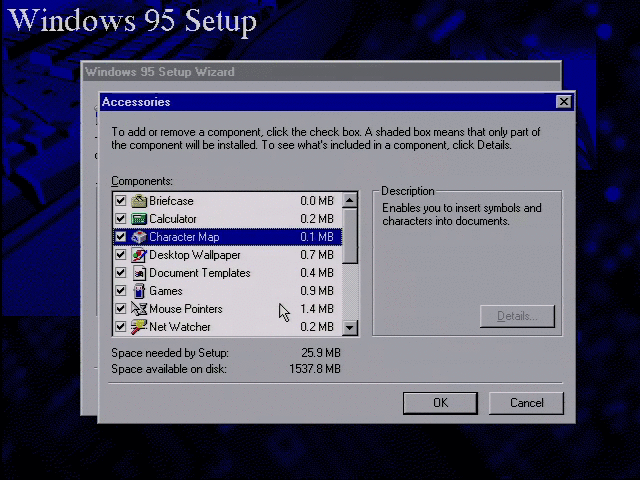Click the components list scrollbar thumb
The image size is (640, 480).
coord(350,236)
